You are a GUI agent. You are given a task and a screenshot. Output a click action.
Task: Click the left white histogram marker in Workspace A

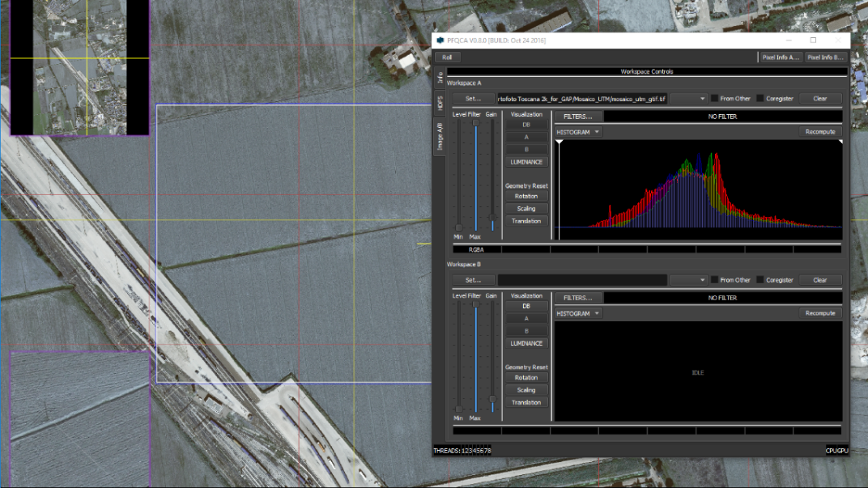559,142
